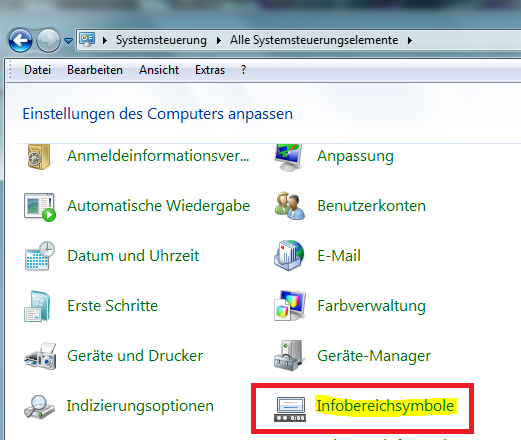The image size is (521, 440).
Task: Click the Datum und Uhrzeit calendar icon
Action: pos(40,256)
